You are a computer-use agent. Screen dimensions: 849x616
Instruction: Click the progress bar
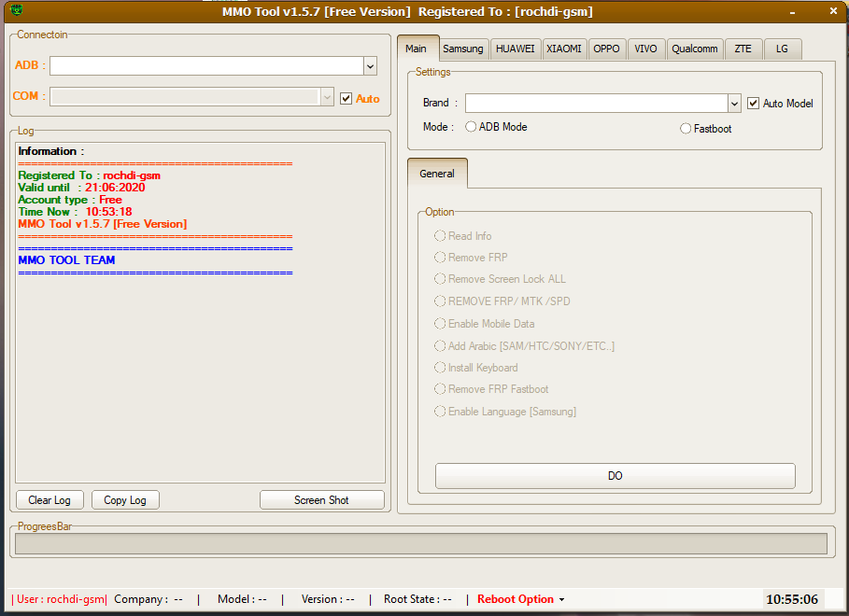[420, 543]
